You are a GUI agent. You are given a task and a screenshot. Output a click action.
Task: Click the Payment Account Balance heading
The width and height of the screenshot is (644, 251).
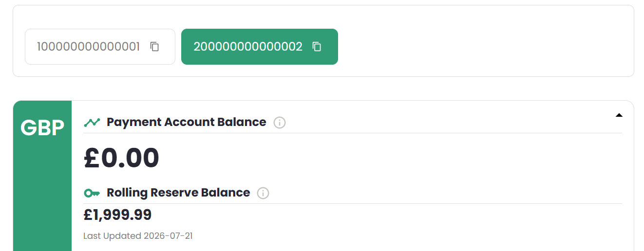click(187, 122)
